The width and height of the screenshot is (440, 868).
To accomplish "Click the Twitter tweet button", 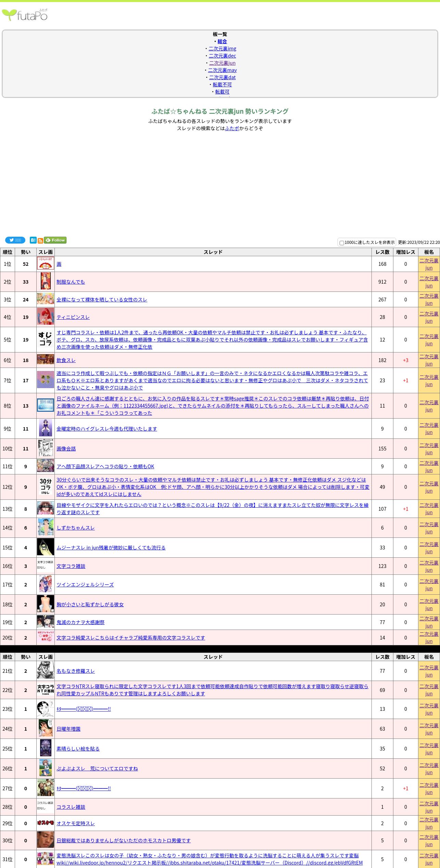I will [x=15, y=240].
